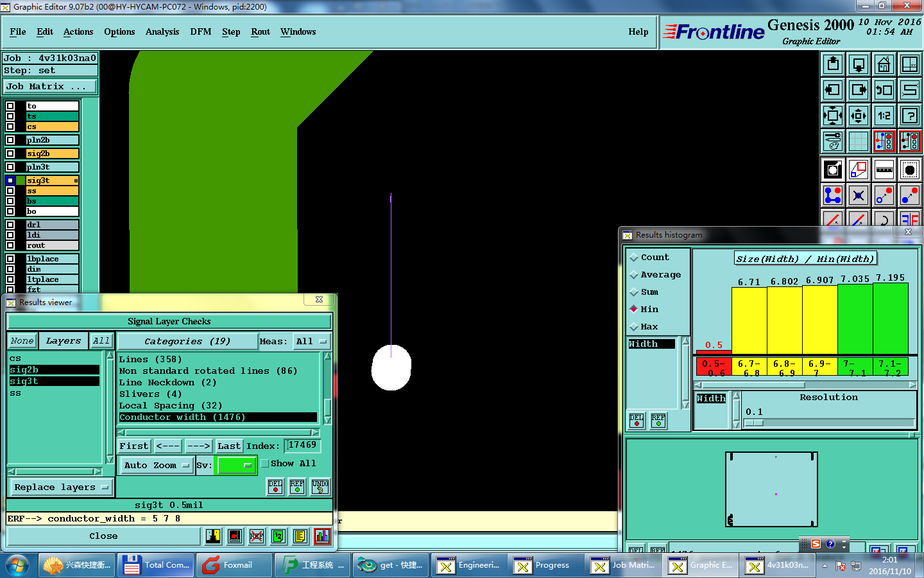The image size is (924, 578).
Task: Open the Options menu
Action: (x=119, y=32)
